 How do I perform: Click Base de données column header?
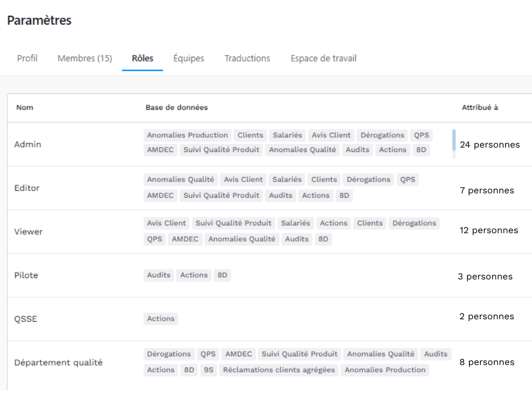[177, 107]
